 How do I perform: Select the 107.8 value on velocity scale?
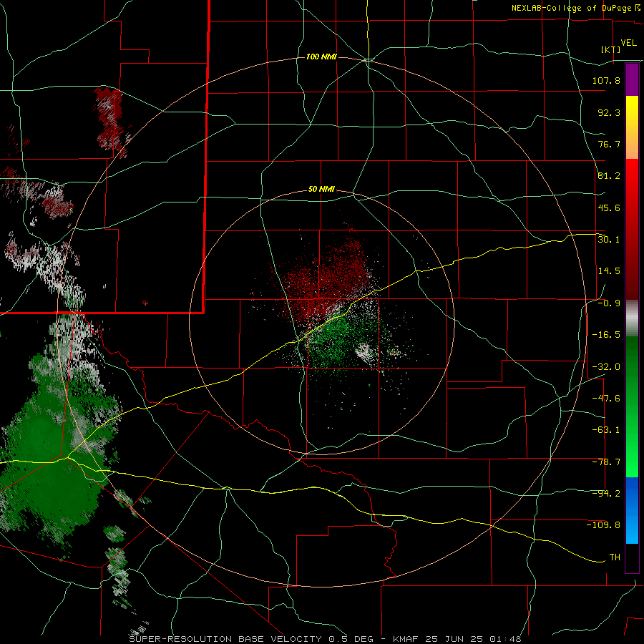click(606, 80)
